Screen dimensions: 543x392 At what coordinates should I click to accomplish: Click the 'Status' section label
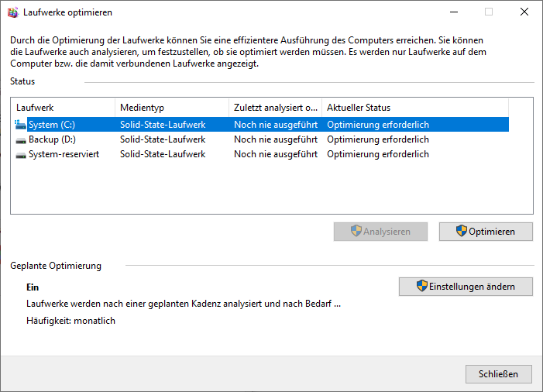coord(22,81)
